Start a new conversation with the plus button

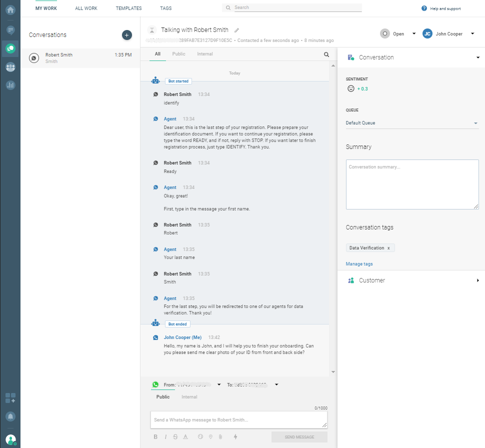click(127, 35)
